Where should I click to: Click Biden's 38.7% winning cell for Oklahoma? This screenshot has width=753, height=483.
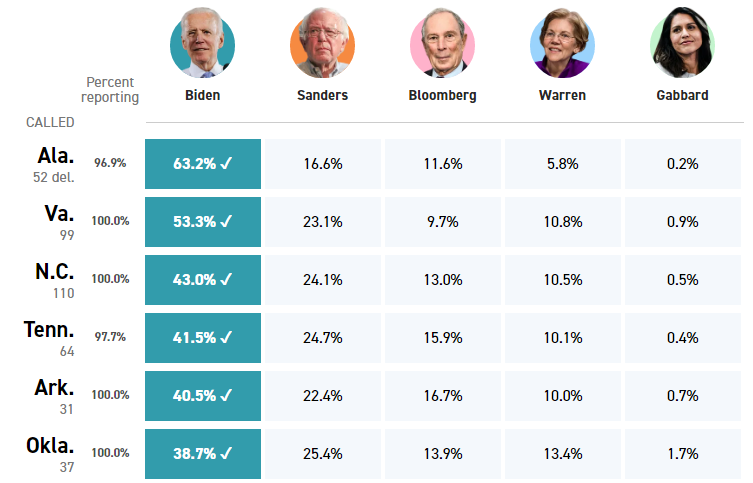[x=203, y=454]
